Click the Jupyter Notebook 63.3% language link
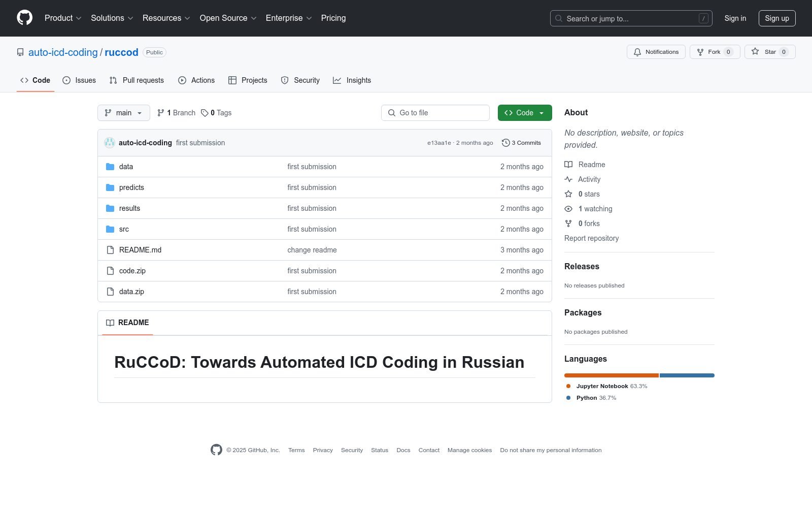The image size is (812, 508). (607, 386)
